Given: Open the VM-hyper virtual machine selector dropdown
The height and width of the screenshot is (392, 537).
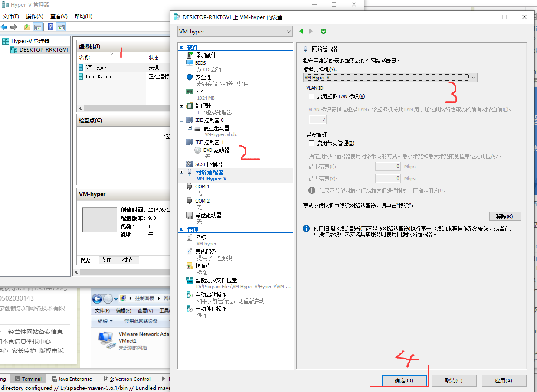Looking at the screenshot, I should (235, 31).
